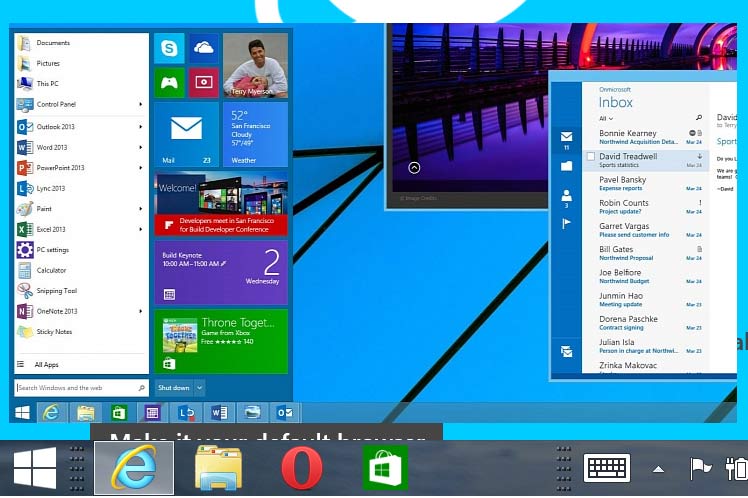Open Control Panel entry
This screenshot has width=748, height=498.
point(56,104)
